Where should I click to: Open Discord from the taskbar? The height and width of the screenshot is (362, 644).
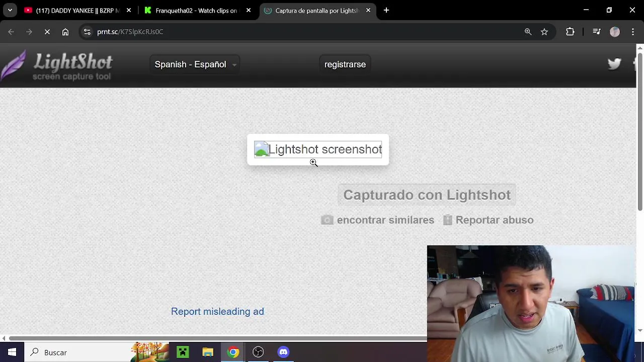[283, 352]
